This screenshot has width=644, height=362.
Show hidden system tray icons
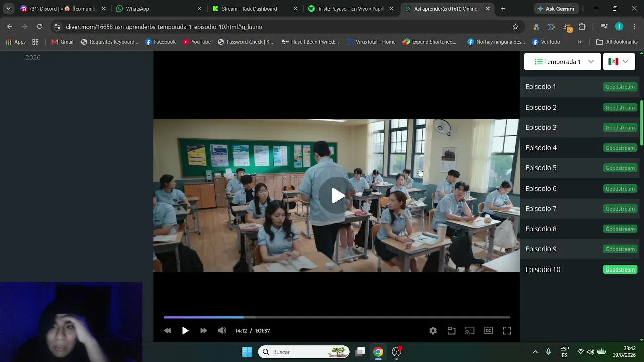(x=535, y=352)
